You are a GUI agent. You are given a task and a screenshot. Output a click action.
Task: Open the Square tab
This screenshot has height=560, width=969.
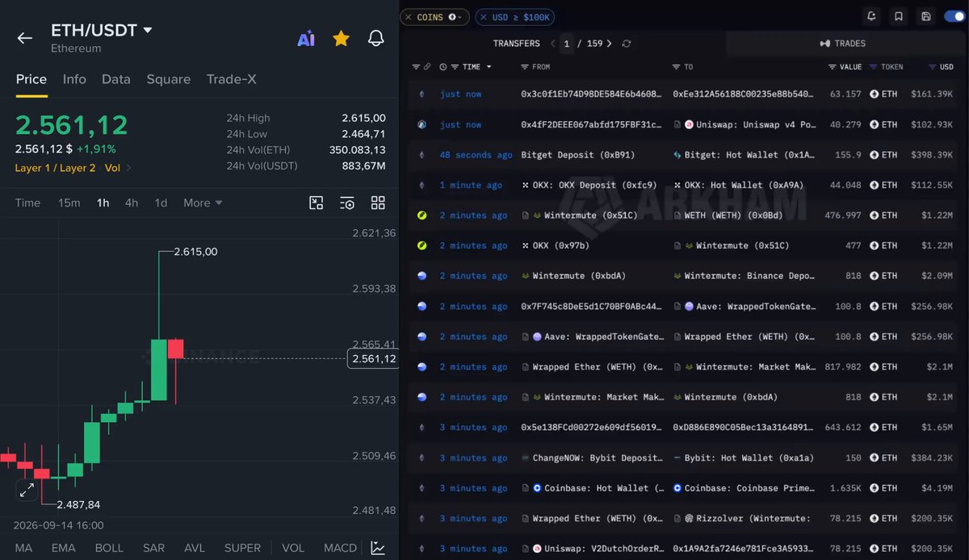pos(169,79)
